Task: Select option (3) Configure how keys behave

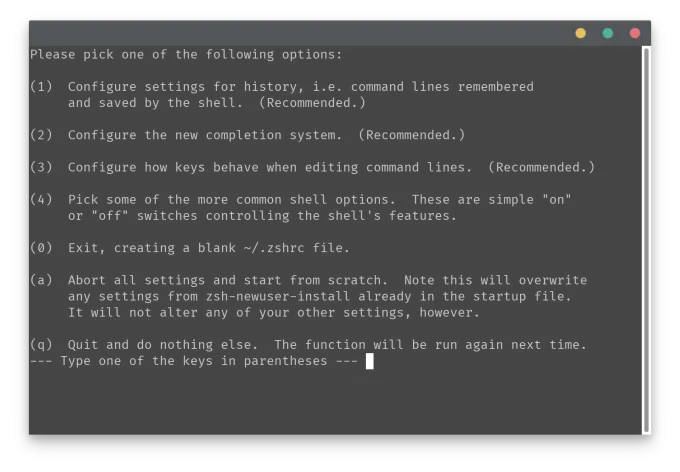Action: 312,167
